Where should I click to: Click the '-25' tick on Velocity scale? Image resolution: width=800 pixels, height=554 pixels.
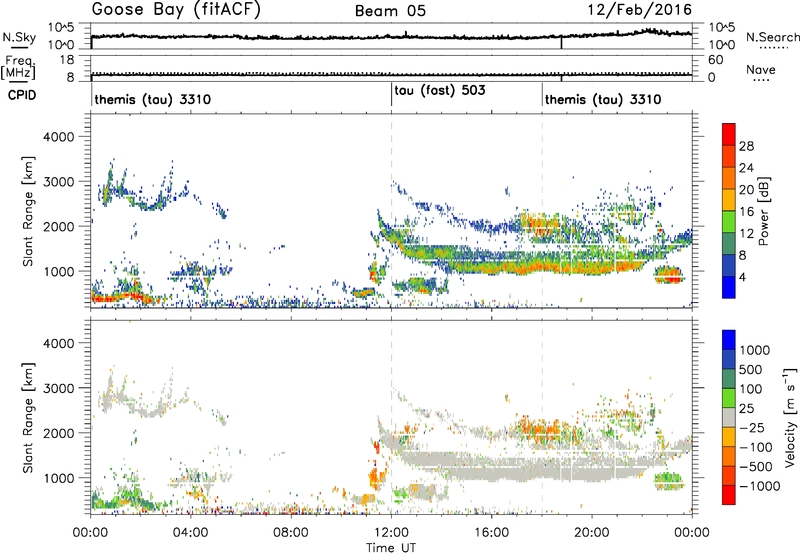coord(752,428)
